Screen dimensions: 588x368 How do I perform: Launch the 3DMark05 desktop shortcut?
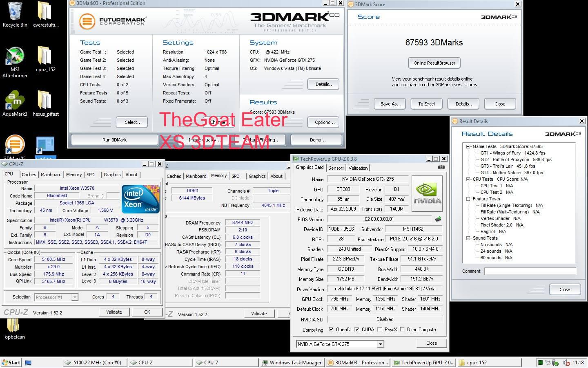coord(15,147)
